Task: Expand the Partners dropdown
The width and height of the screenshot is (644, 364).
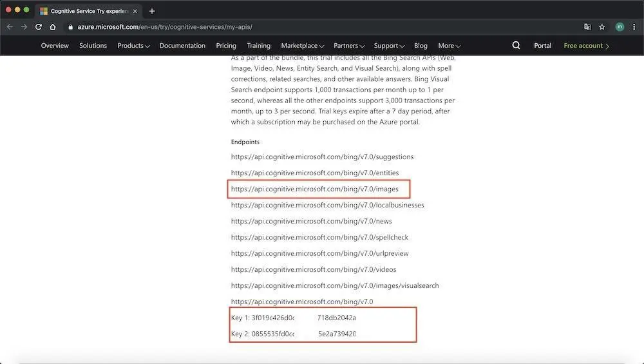Action: pos(349,46)
